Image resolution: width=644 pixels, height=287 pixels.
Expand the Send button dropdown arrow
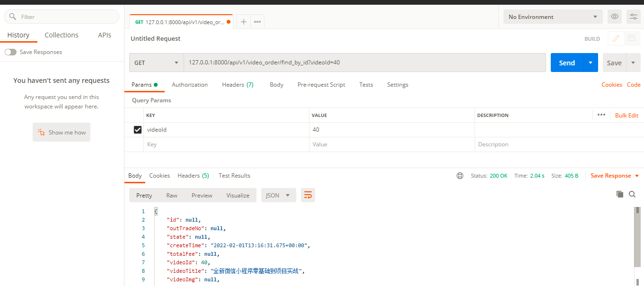(590, 63)
